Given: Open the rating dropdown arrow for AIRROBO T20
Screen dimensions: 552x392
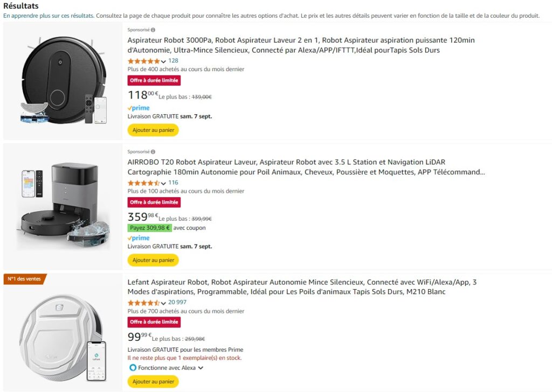Looking at the screenshot, I should click(163, 183).
